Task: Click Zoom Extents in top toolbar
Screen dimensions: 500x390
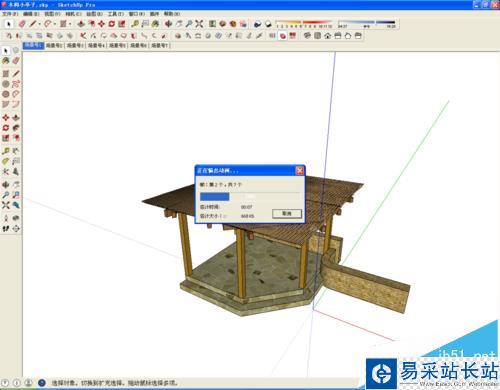Action: [199, 24]
